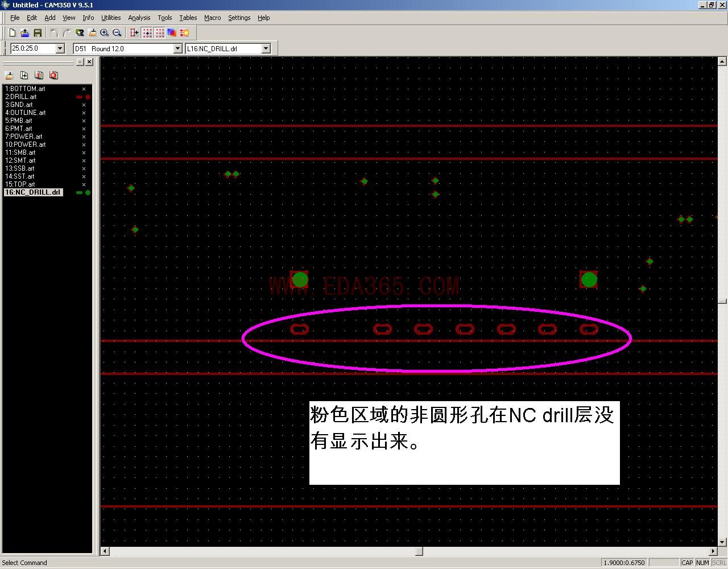Toggle visibility X for 4:OUTLINE.art layer
The image size is (728, 569).
coord(84,113)
